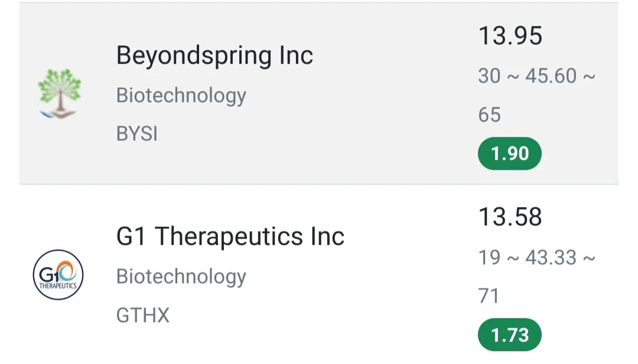This screenshot has height=364, width=638.
Task: Click the 13.58 price for G1 Therapeutics
Action: pos(510,217)
